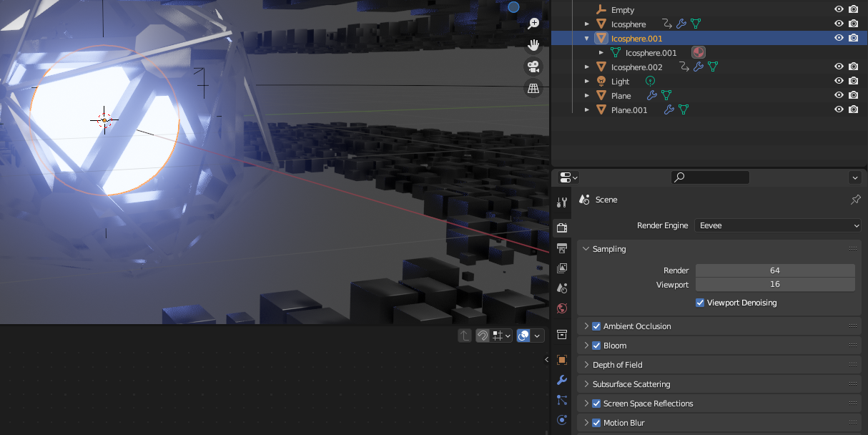Pin the Scene properties context
868x435 pixels.
(855, 200)
